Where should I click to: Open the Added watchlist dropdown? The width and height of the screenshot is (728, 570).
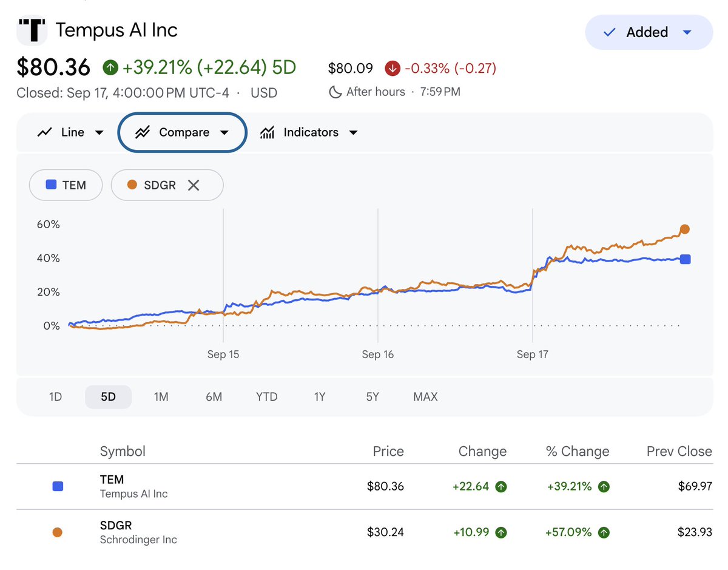click(x=649, y=32)
